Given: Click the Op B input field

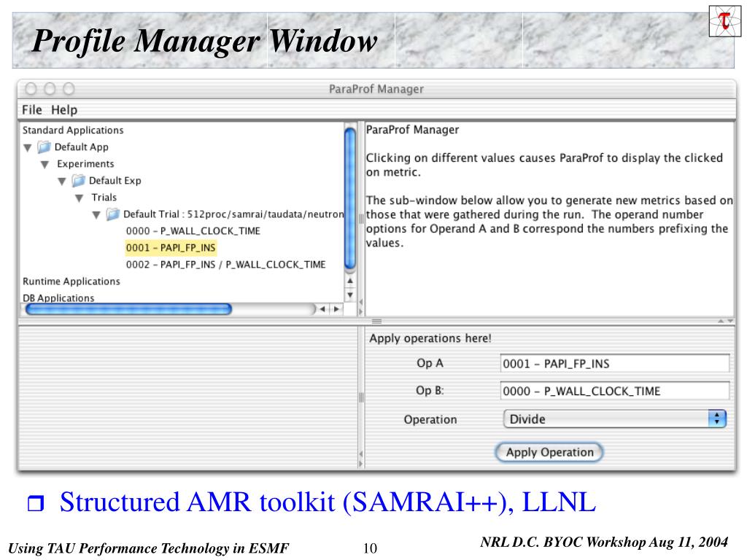Looking at the screenshot, I should click(x=614, y=391).
